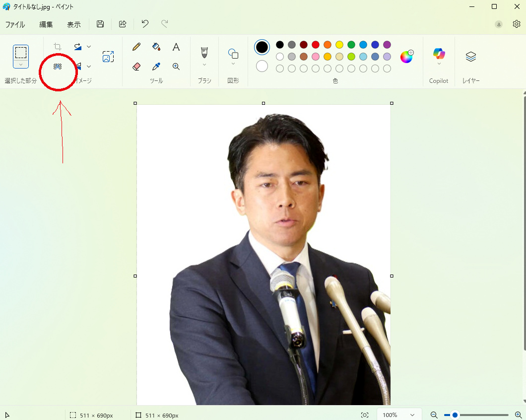Image resolution: width=526 pixels, height=420 pixels.
Task: Open the ファイル menu
Action: (x=15, y=24)
